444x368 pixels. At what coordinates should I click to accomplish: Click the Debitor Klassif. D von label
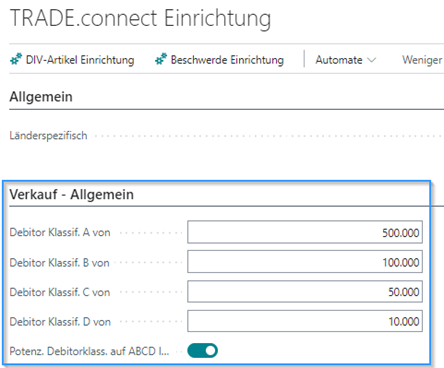60,322
